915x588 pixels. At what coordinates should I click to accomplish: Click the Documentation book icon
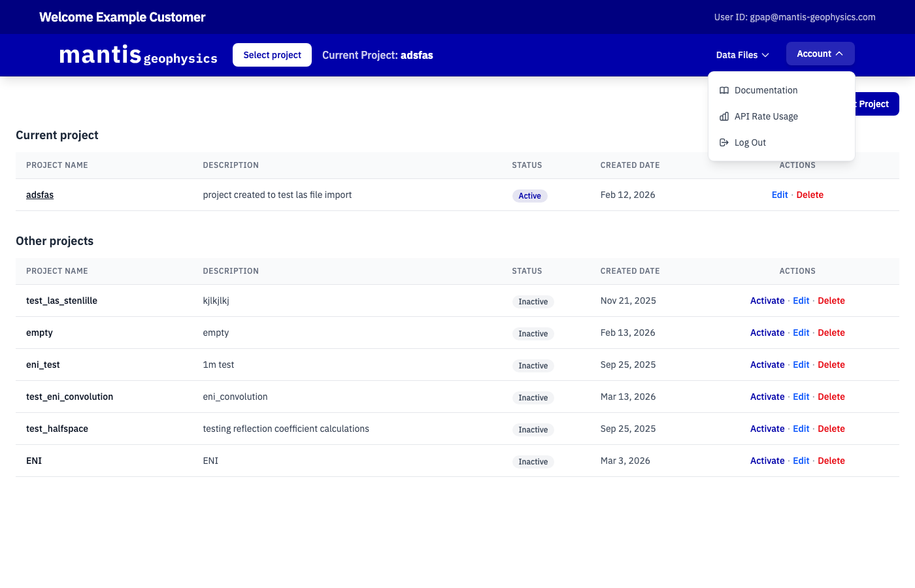[x=724, y=90]
